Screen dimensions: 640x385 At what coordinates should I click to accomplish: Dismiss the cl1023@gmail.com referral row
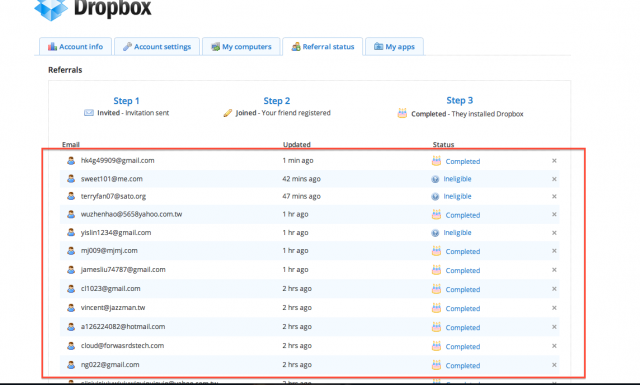coord(554,289)
